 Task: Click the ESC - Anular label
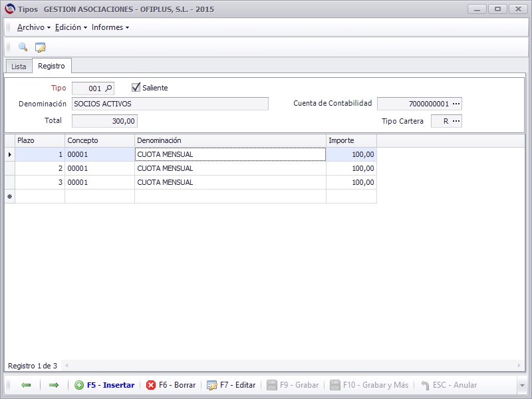tap(455, 385)
